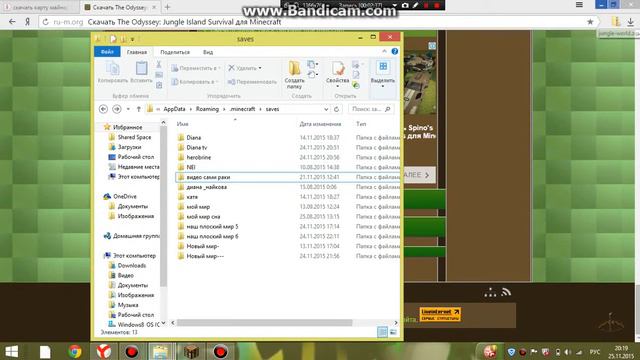Click the browser reload icon
This screenshot has height=360, width=640.
click(x=45, y=22)
